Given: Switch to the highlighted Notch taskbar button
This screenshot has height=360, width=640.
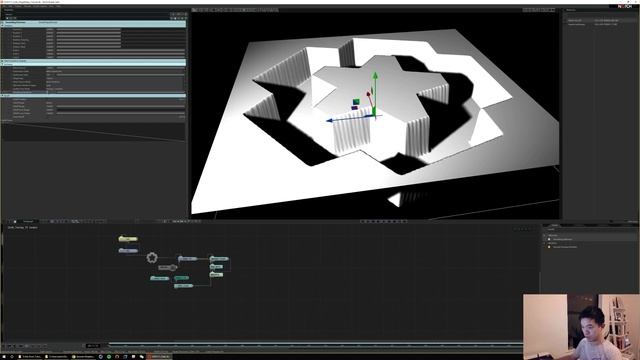Looking at the screenshot, I should point(160,356).
